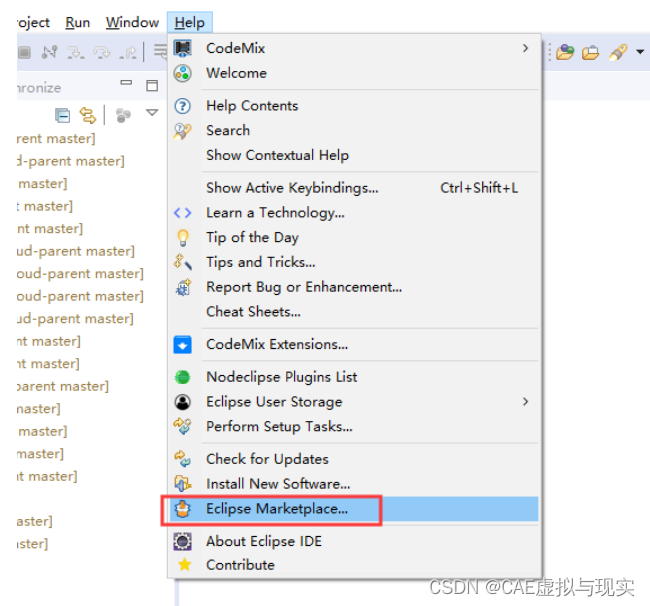Click the Report Bug icon
This screenshot has width=650, height=606.
pyautogui.click(x=183, y=287)
